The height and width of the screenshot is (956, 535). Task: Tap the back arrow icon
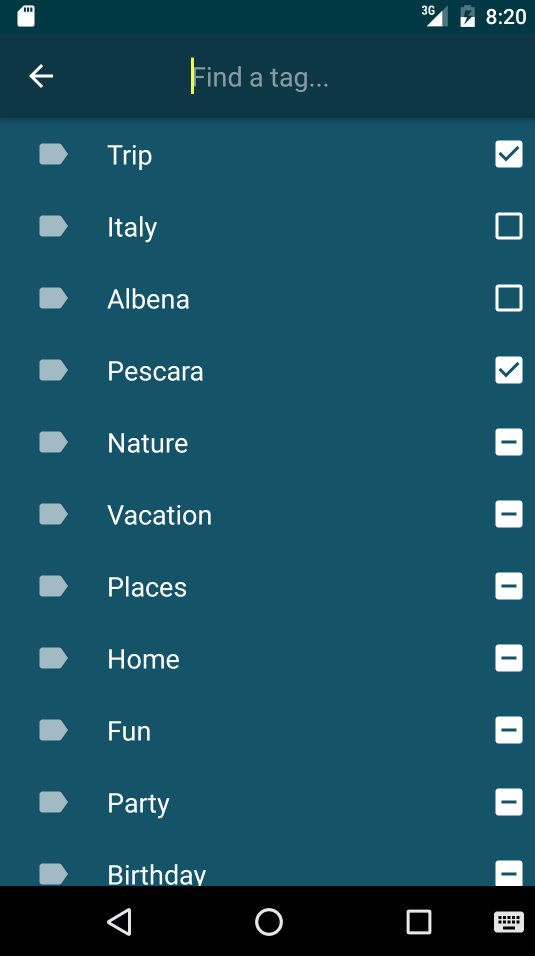click(41, 76)
